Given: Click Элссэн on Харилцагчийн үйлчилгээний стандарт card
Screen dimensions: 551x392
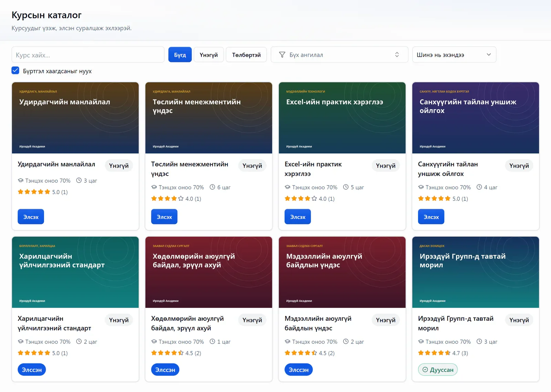Looking at the screenshot, I should (32, 370).
